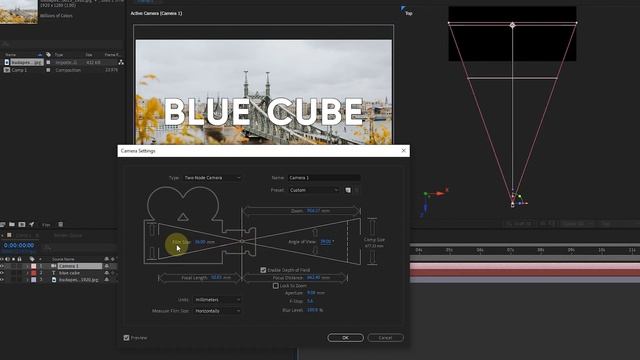The width and height of the screenshot is (640, 360).
Task: Click the interpret footage icon
Action: [x=2, y=224]
